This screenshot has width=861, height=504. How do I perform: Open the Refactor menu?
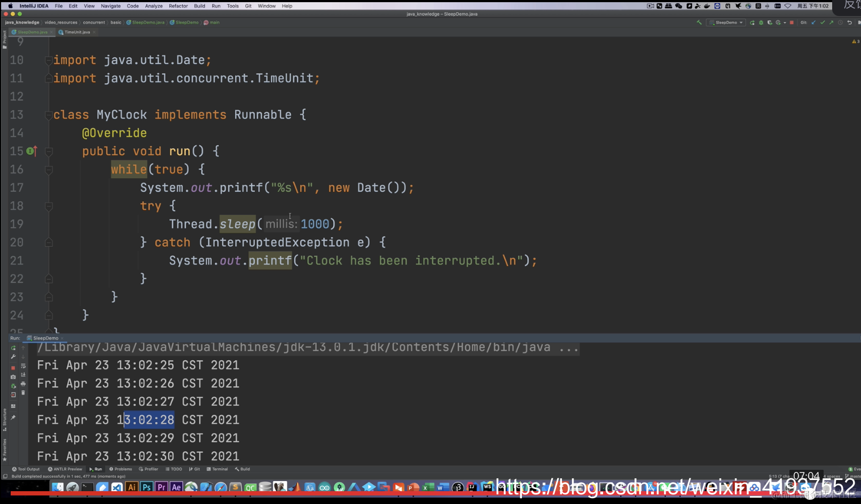pos(178,6)
